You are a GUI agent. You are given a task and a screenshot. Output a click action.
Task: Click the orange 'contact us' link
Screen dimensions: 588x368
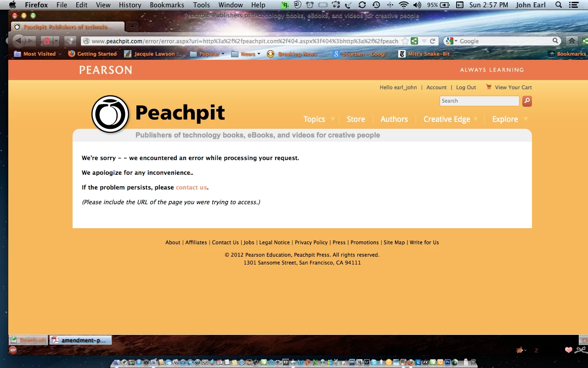click(x=191, y=187)
